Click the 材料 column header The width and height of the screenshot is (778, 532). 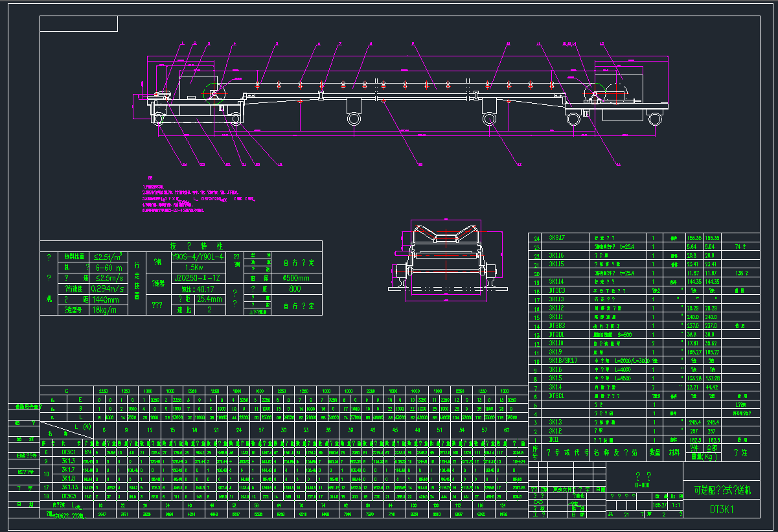click(675, 452)
